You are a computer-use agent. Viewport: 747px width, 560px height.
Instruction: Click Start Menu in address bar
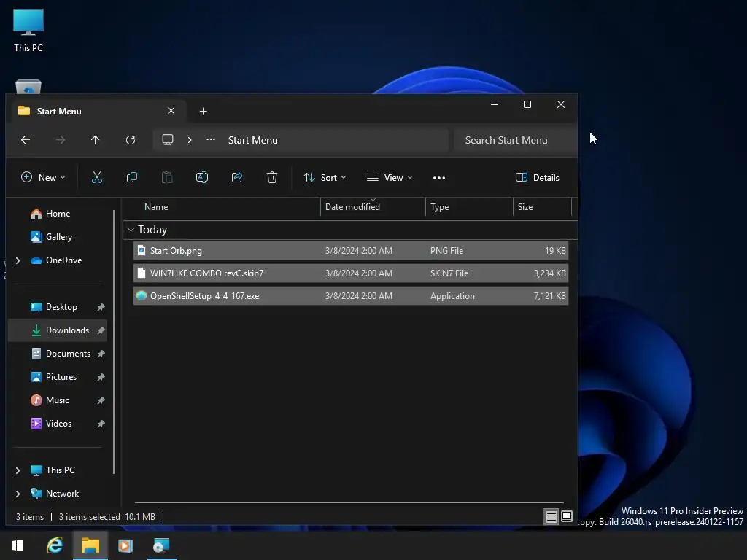coord(252,140)
